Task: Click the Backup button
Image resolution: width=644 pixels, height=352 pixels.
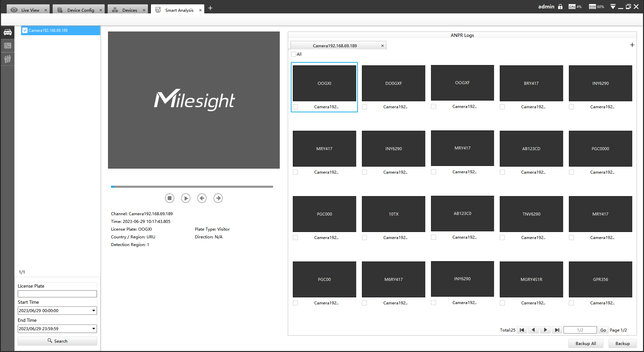Action: click(623, 344)
